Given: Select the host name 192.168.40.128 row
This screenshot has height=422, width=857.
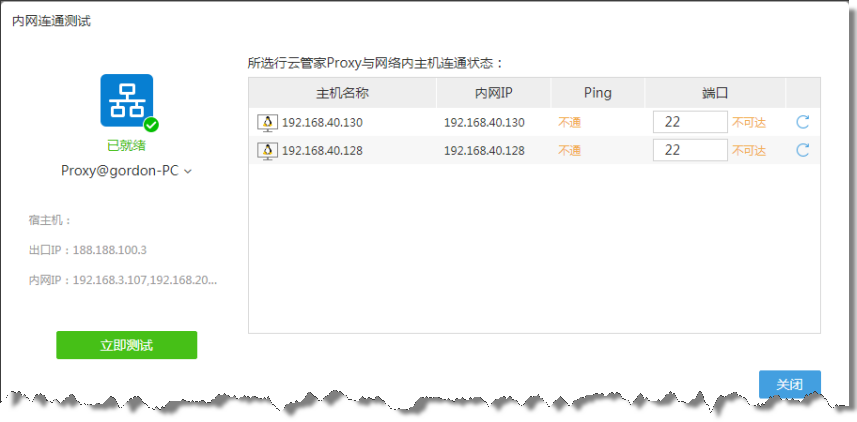Looking at the screenshot, I should (323, 151).
